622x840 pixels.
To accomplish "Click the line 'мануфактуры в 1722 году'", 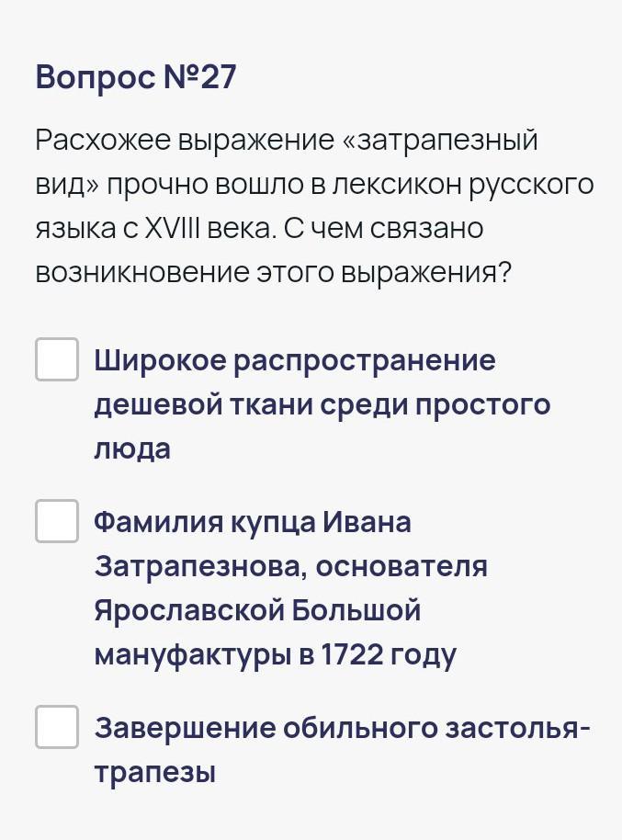I will (x=275, y=654).
